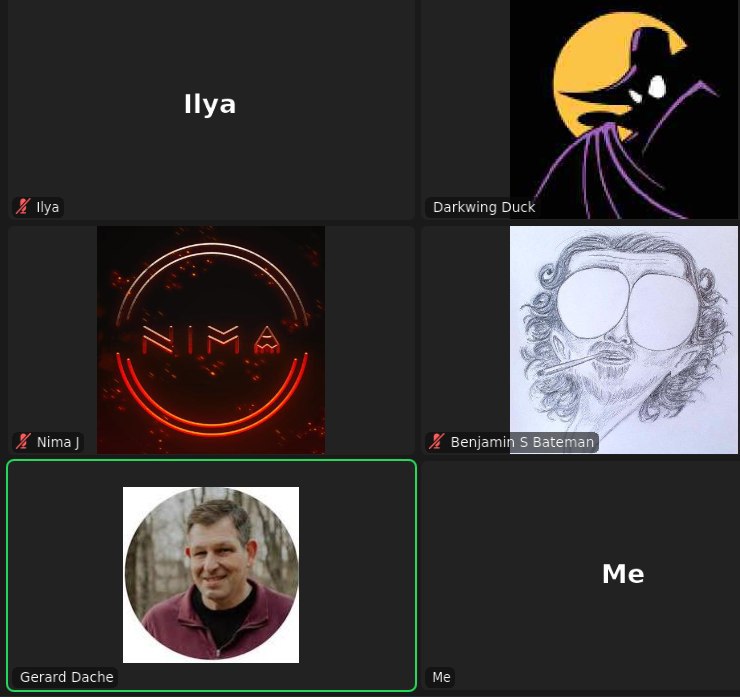Click the Benjamin S Bateman name label
This screenshot has height=697, width=740.
pyautogui.click(x=522, y=441)
